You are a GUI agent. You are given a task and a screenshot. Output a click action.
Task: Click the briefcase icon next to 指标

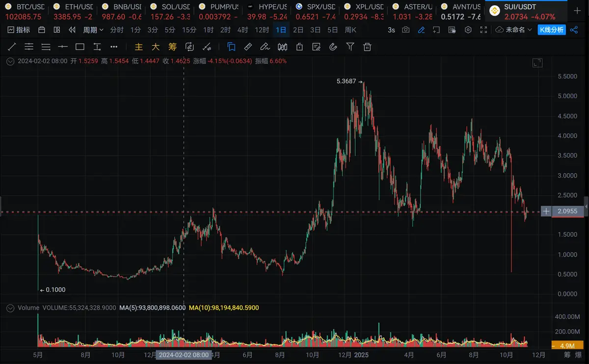point(42,30)
